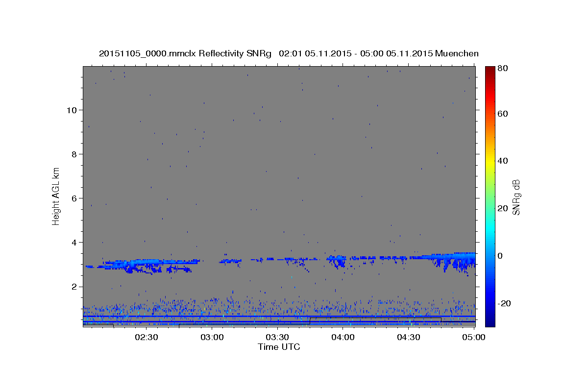The width and height of the screenshot is (588, 392).
Task: Click the colorbar value 80
Action: (502, 69)
